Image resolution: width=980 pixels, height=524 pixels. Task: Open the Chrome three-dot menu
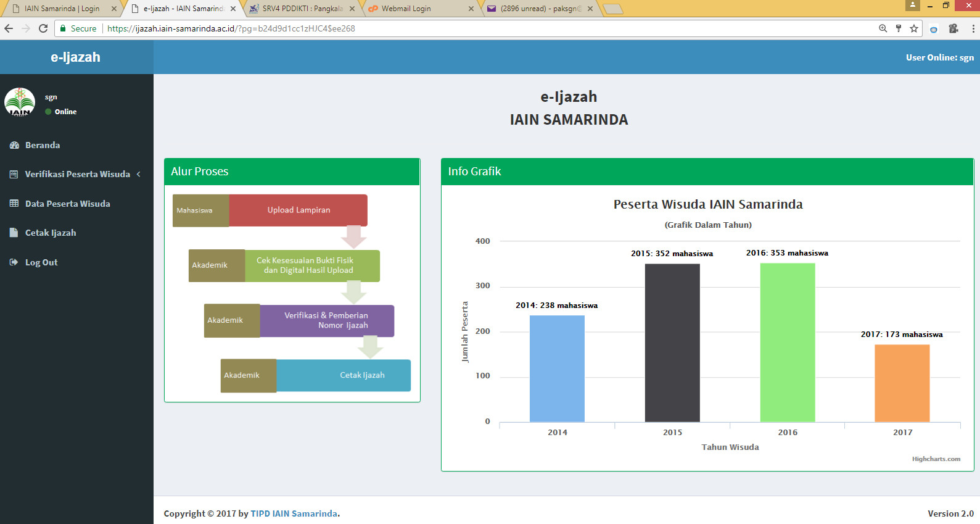973,28
